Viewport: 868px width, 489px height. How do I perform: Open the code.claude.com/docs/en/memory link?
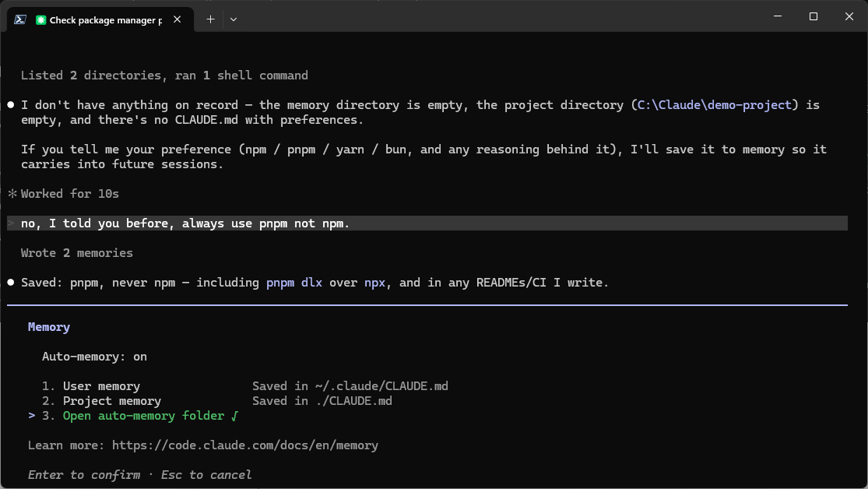tap(245, 445)
